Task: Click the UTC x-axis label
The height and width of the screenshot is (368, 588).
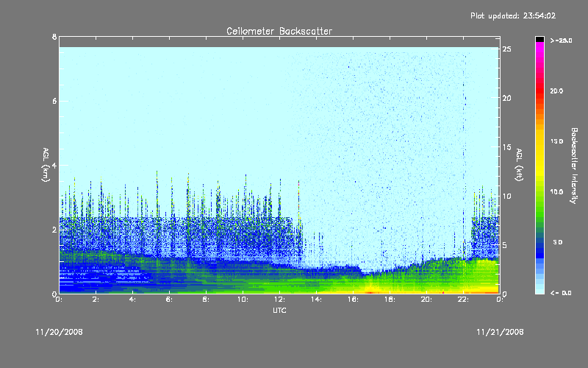Action: pos(279,310)
